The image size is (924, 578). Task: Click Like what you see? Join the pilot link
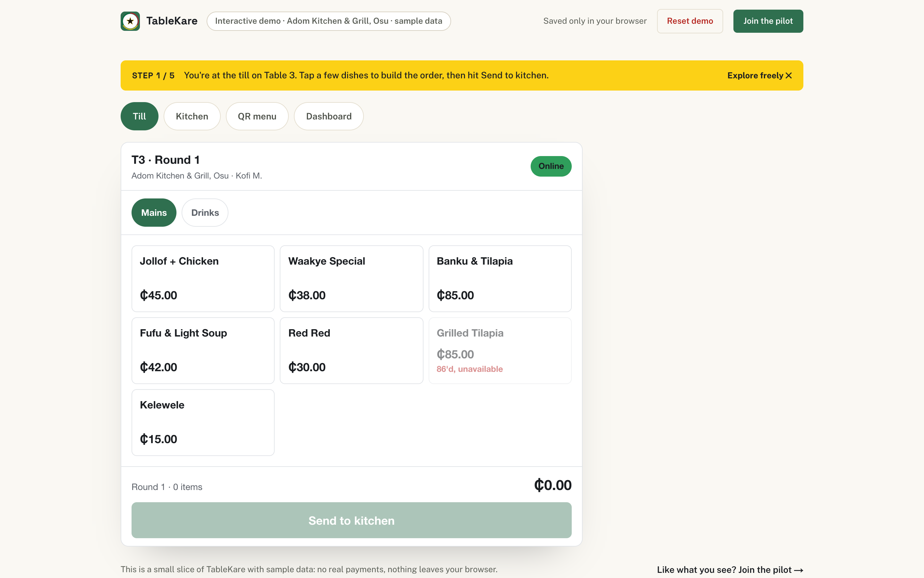tap(730, 570)
